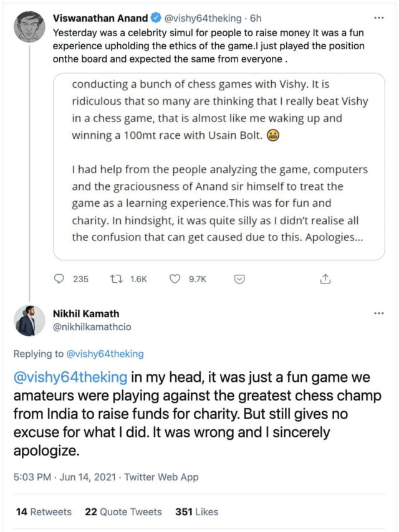The height and width of the screenshot is (532, 399).
Task: Click the share icon on Anand's tweet
Action: pyautogui.click(x=325, y=279)
